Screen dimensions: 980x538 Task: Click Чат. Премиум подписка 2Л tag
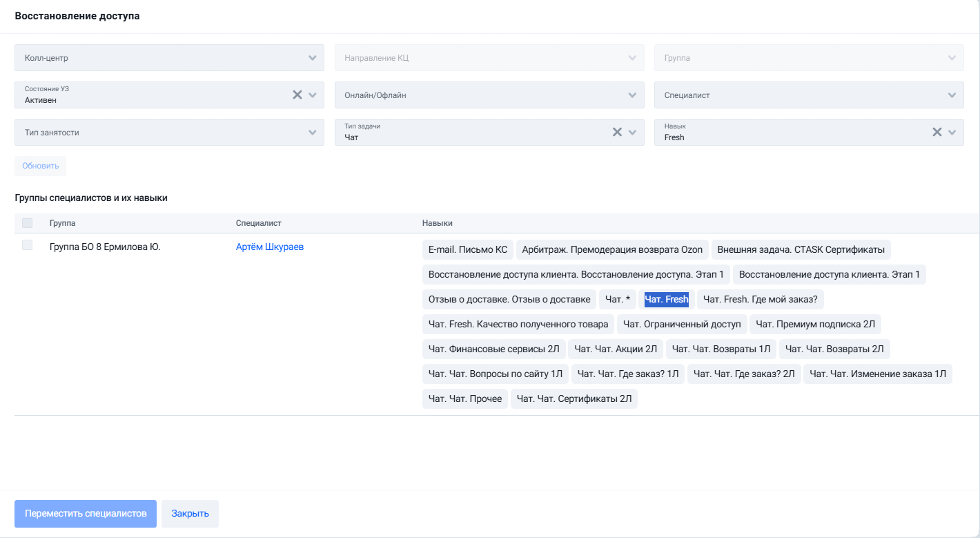pos(816,324)
